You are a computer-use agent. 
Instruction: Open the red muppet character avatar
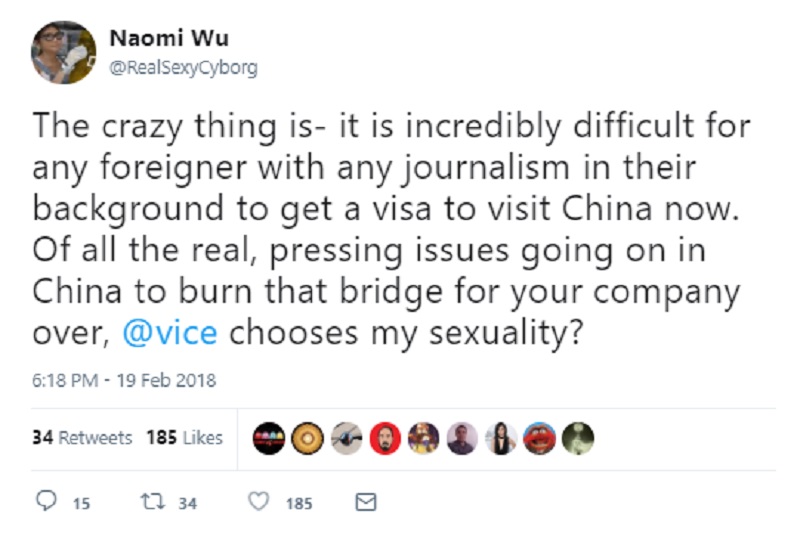tap(540, 438)
